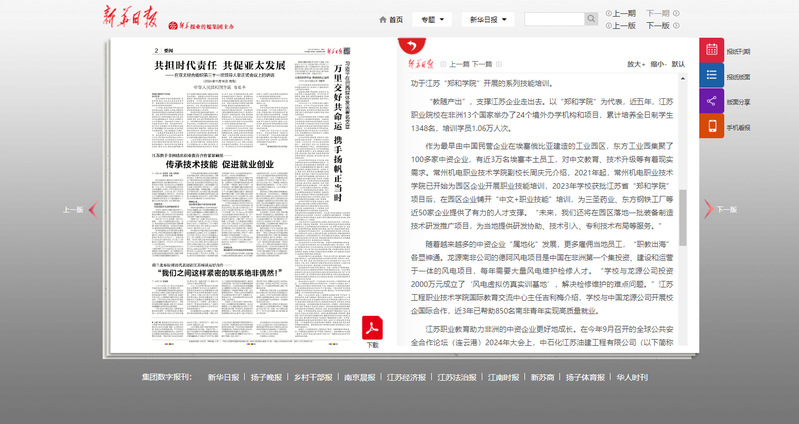The height and width of the screenshot is (424, 799).
Task: Go to previous page with left arrow
Action: (x=91, y=209)
